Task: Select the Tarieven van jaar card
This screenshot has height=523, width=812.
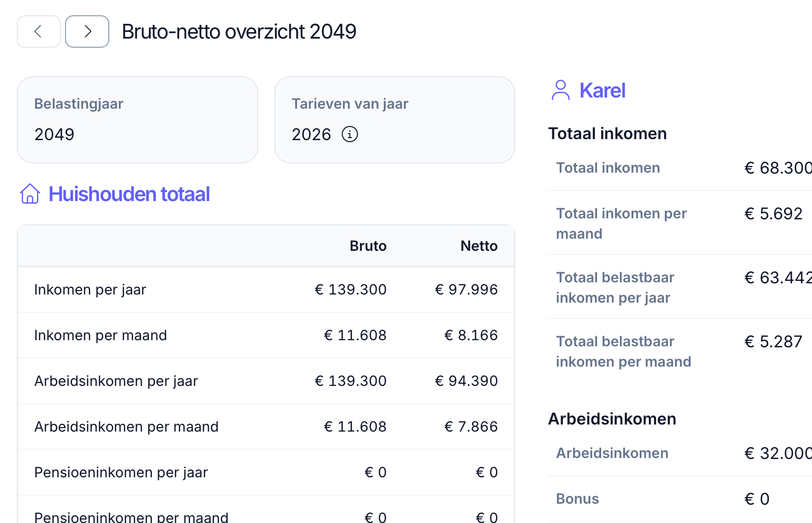Action: point(395,120)
